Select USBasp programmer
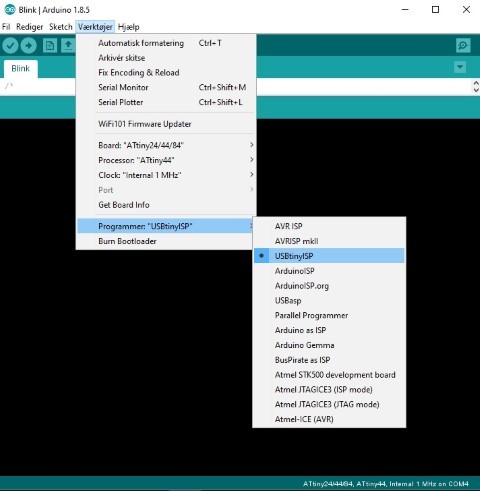The image size is (480, 491). (329, 301)
